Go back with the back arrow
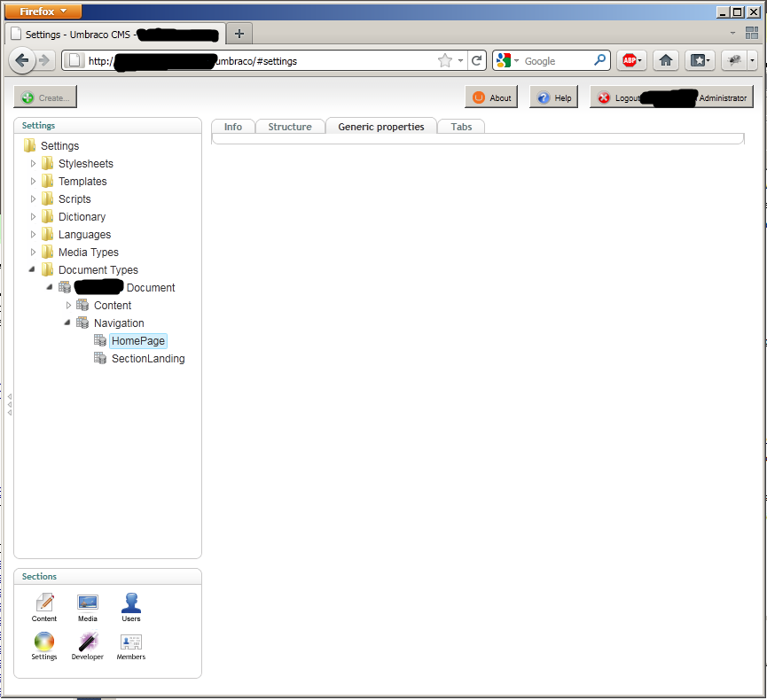767x700 pixels. 22,60
